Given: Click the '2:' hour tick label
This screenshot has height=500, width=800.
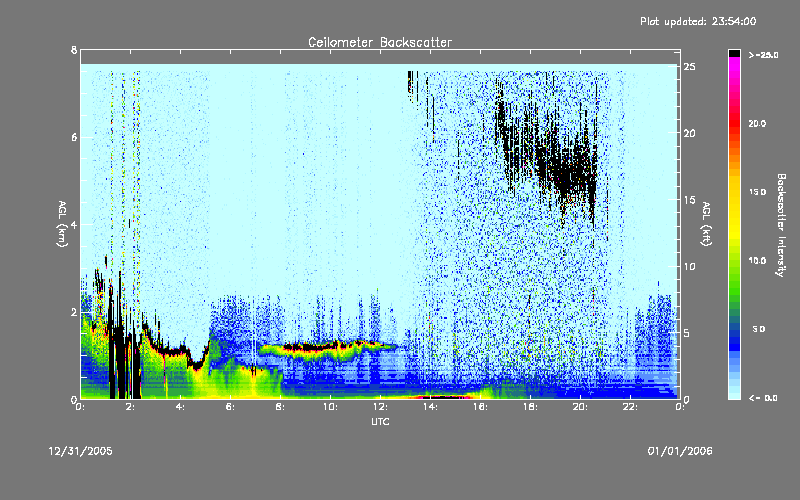Looking at the screenshot, I should pyautogui.click(x=131, y=407).
